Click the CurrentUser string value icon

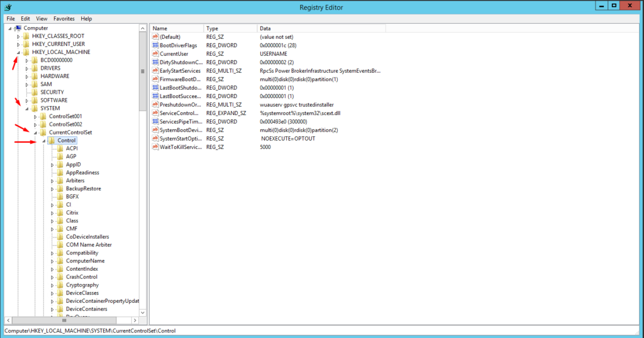point(155,54)
